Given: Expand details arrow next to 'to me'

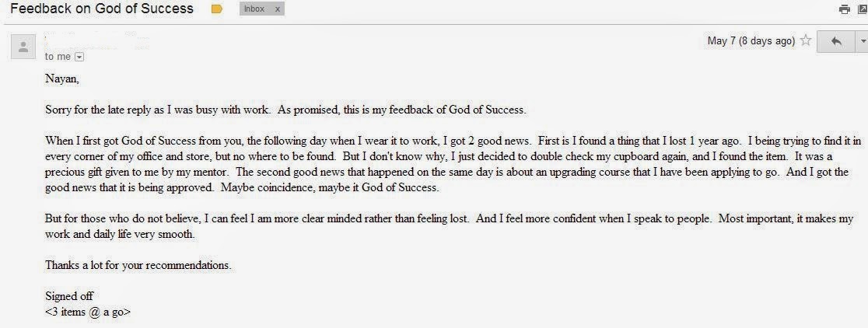Looking at the screenshot, I should point(79,57).
